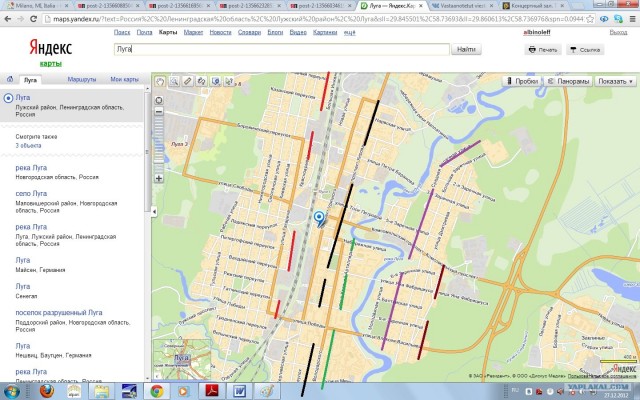The image size is (640, 400).
Task: Click the blue location pin on map
Action: coord(320,217)
